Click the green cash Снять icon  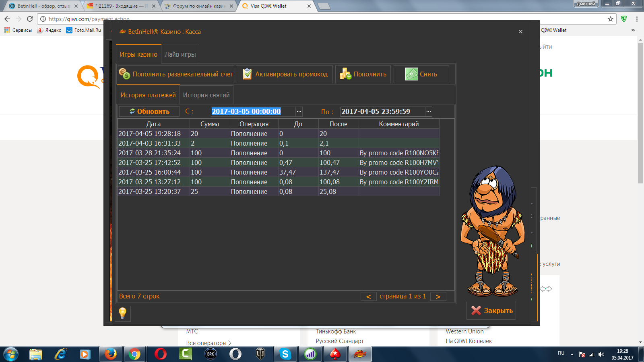[411, 74]
